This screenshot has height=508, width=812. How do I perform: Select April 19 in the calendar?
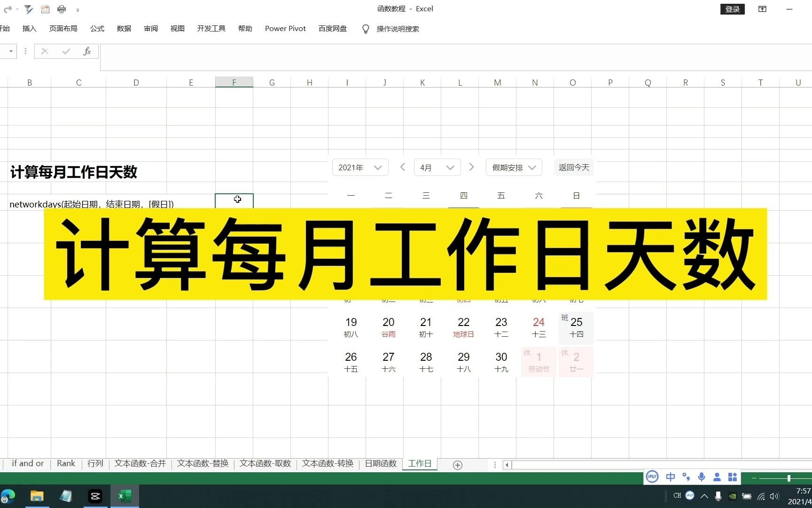click(351, 327)
